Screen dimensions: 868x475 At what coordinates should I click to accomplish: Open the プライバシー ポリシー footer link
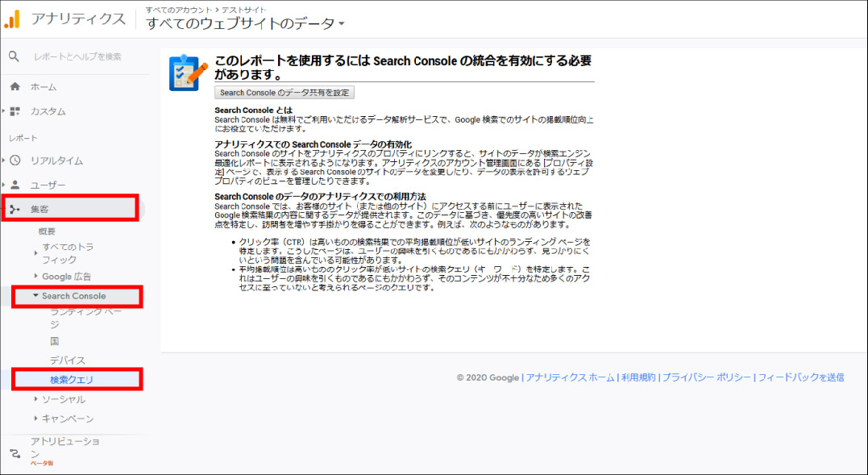[707, 377]
